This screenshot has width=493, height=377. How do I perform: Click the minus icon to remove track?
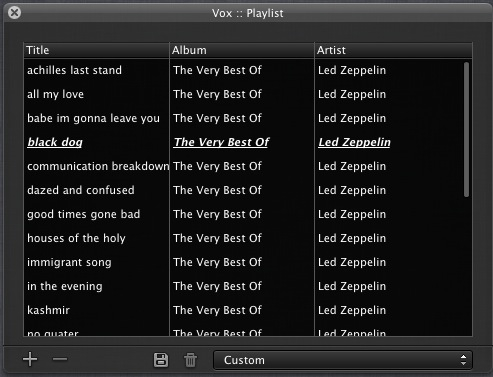click(60, 359)
